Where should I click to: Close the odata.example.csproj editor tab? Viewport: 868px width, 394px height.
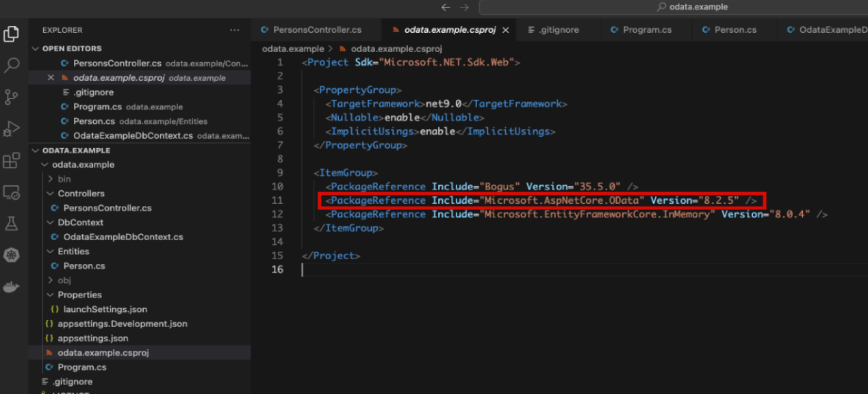[x=506, y=30]
